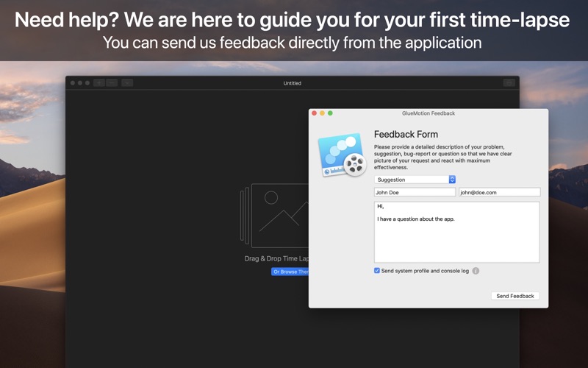The height and width of the screenshot is (368, 588).
Task: Click the Or Browse Them button
Action: coord(290,272)
